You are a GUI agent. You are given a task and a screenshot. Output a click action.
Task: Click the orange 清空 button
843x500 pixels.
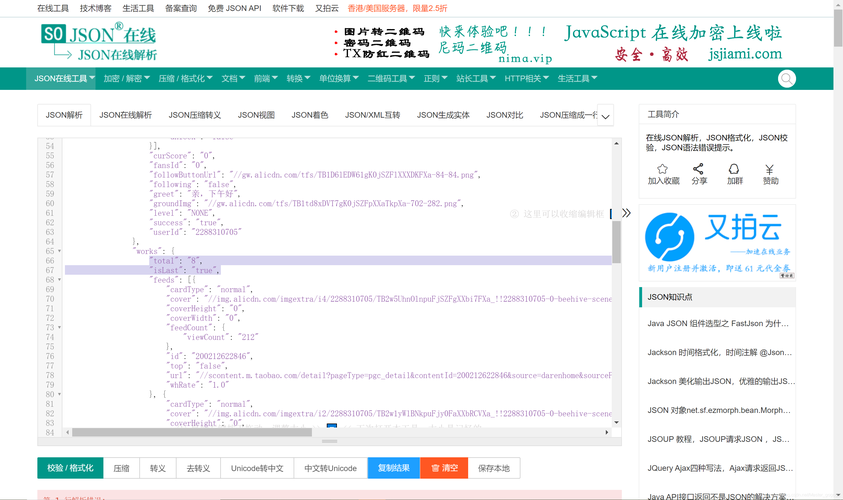click(x=444, y=468)
